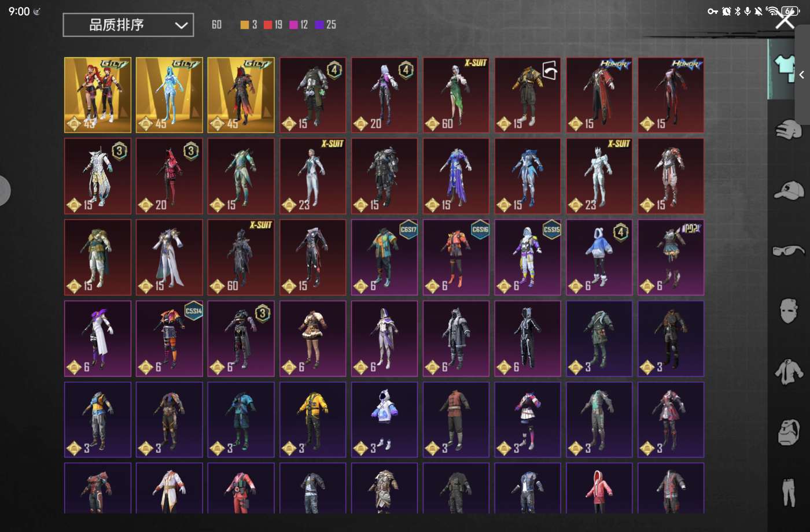This screenshot has width=810, height=532.
Task: Select the first gold GIFT outfit thumbnail
Action: pos(98,95)
